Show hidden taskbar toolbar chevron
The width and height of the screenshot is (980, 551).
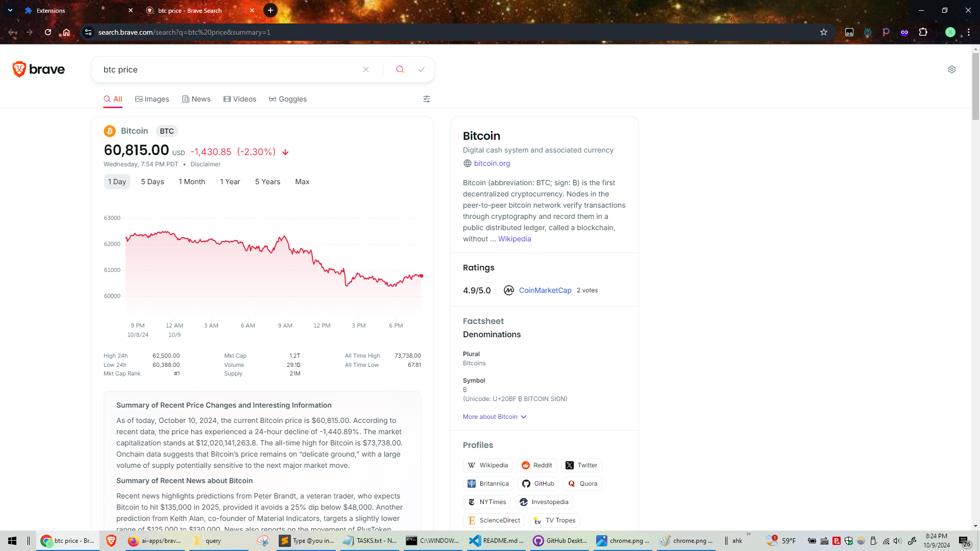click(749, 534)
